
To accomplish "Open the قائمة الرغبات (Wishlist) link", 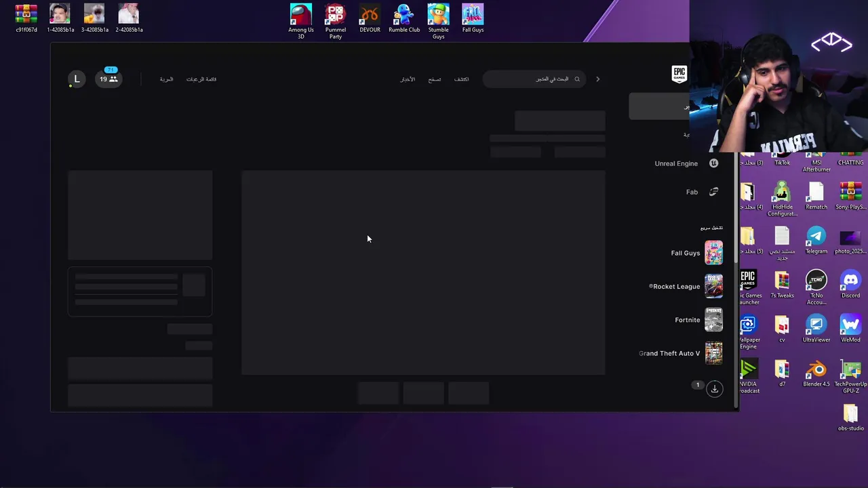I will pos(201,79).
